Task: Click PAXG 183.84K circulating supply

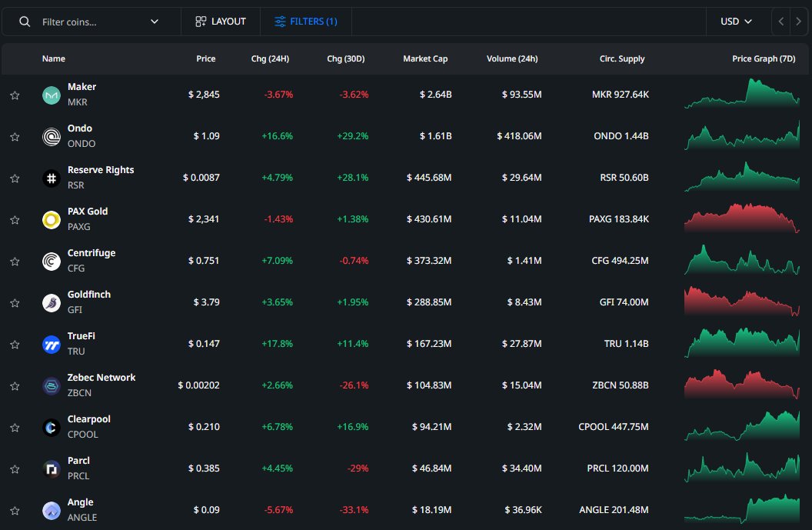Action: pos(619,219)
